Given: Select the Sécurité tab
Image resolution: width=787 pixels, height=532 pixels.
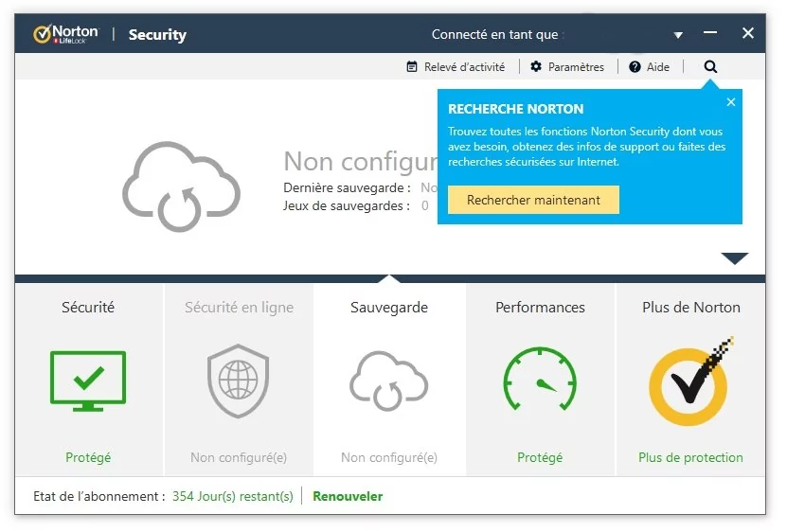Looking at the screenshot, I should [x=89, y=379].
